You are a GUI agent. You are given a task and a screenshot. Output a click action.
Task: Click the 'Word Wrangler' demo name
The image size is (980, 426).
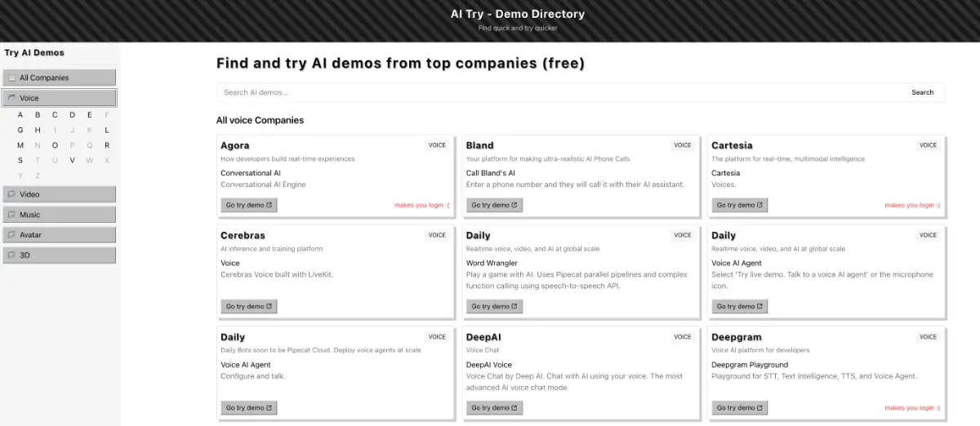point(492,263)
